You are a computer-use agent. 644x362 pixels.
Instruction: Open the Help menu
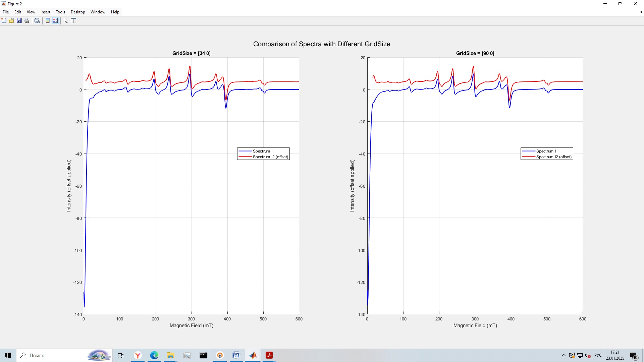115,12
